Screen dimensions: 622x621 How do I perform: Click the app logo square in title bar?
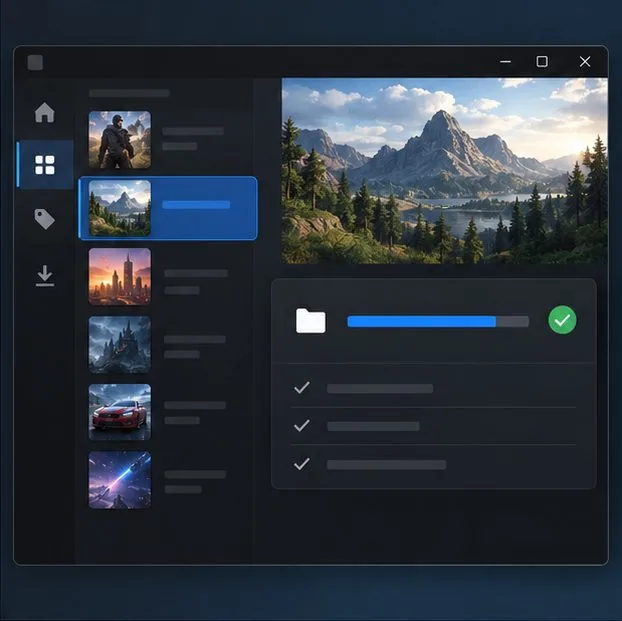[x=35, y=62]
